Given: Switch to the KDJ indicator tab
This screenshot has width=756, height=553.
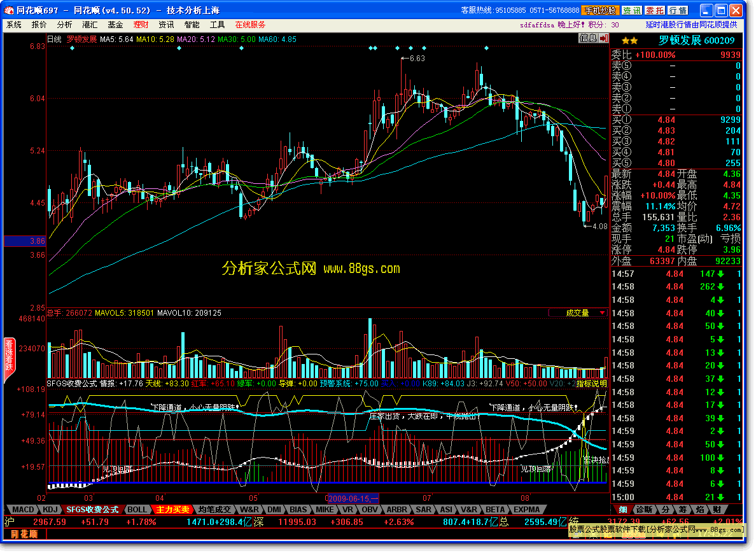Looking at the screenshot, I should [50, 510].
